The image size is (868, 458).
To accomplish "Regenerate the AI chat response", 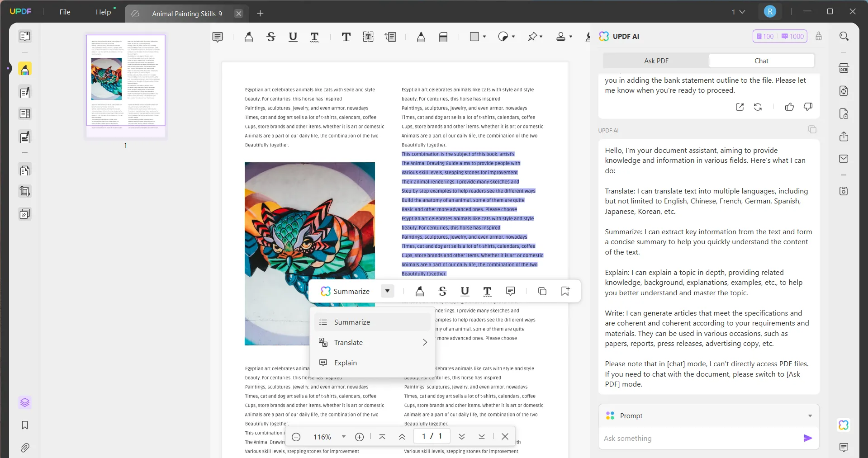I will coord(758,107).
